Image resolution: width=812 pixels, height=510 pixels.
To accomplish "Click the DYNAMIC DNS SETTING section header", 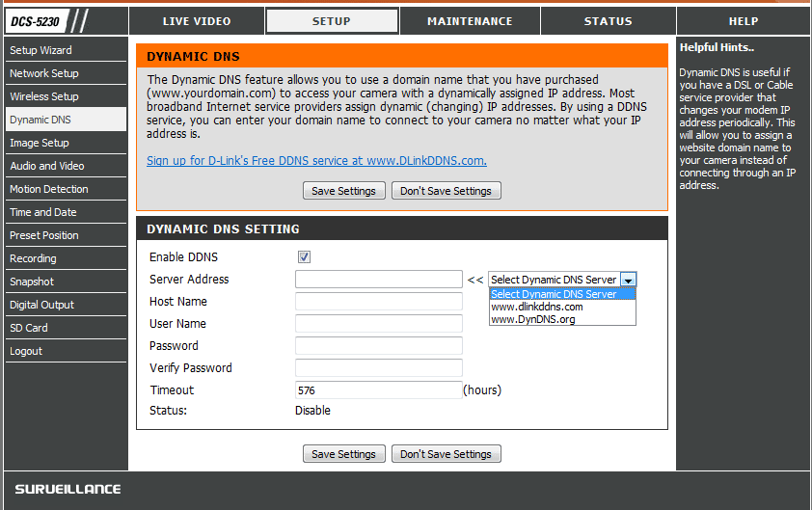I will (402, 228).
